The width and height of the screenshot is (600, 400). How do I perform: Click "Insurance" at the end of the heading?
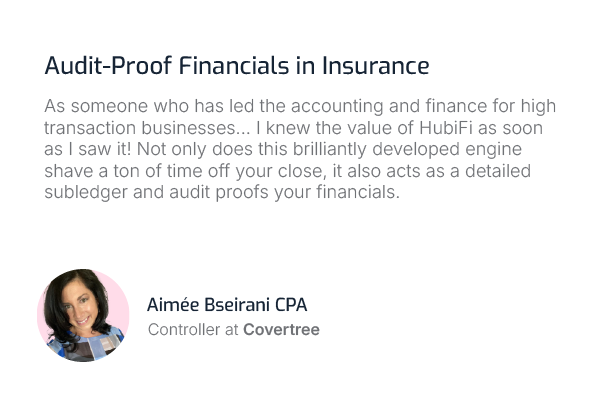click(x=375, y=65)
